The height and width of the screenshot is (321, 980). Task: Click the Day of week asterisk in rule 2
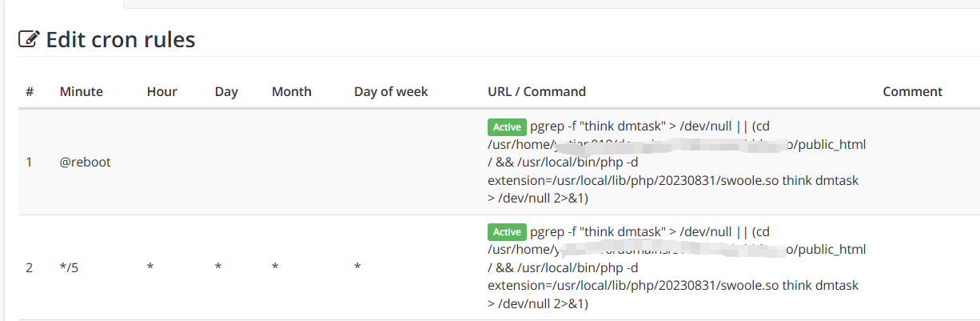click(x=358, y=267)
